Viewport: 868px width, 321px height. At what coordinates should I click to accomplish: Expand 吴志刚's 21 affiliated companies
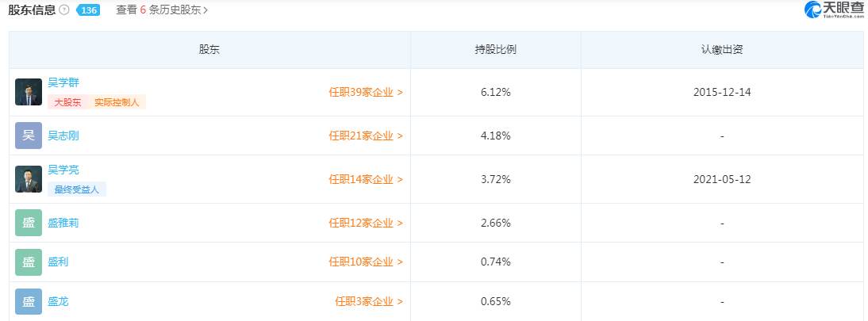pyautogui.click(x=366, y=136)
